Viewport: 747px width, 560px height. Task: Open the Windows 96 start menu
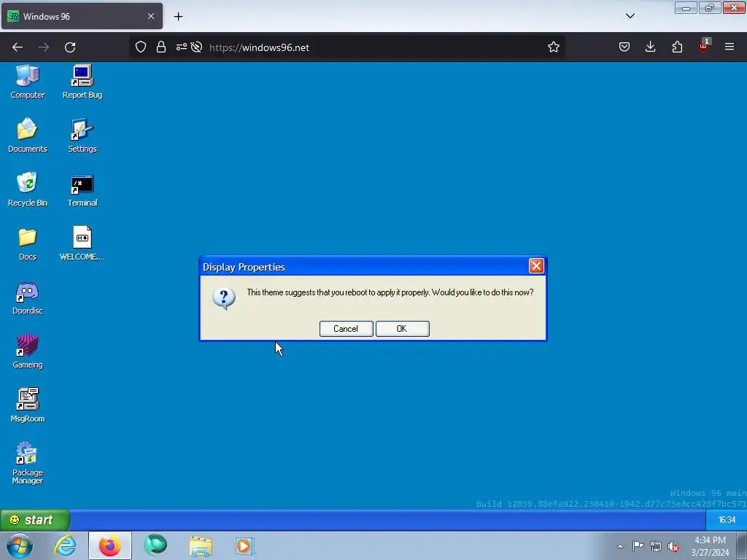point(35,520)
